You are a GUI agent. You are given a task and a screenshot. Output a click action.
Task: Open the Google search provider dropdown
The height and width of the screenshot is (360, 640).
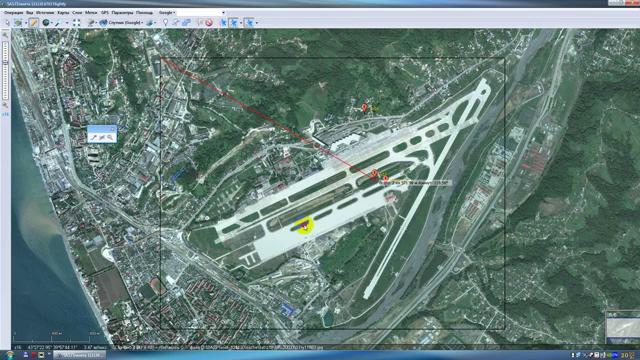click(x=167, y=13)
